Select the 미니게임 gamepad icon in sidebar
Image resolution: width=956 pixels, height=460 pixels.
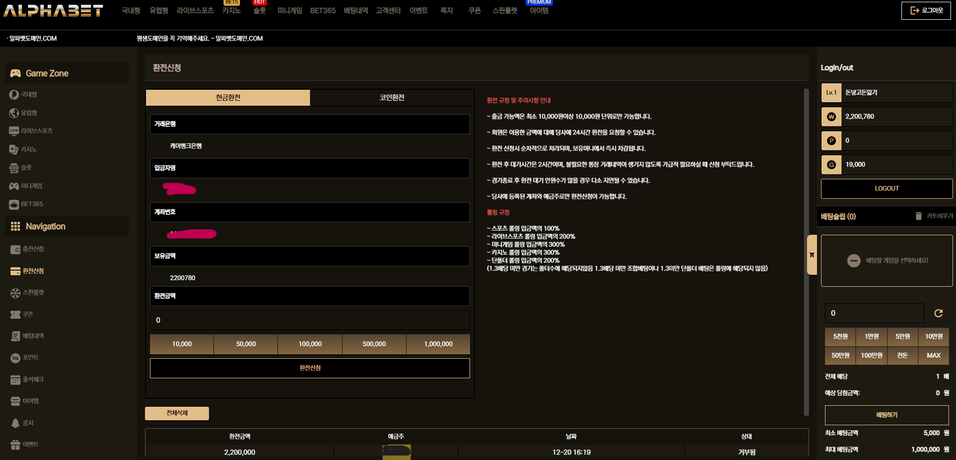coord(14,186)
